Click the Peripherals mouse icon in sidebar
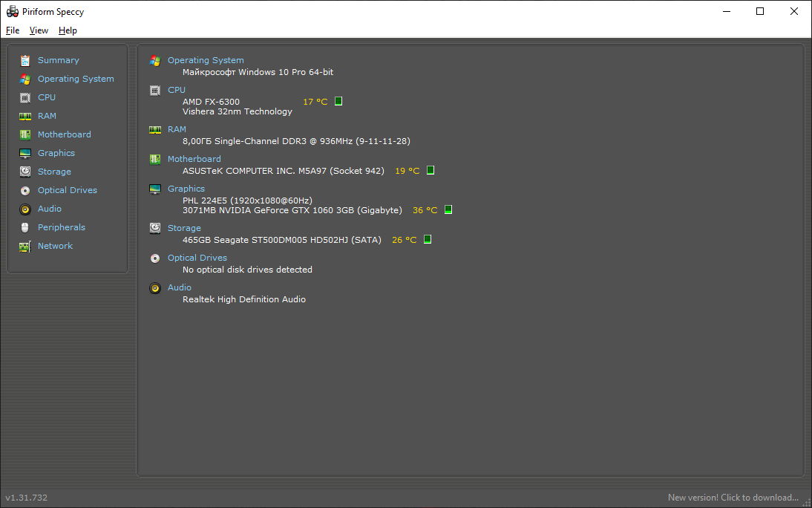The height and width of the screenshot is (508, 812). pos(24,227)
